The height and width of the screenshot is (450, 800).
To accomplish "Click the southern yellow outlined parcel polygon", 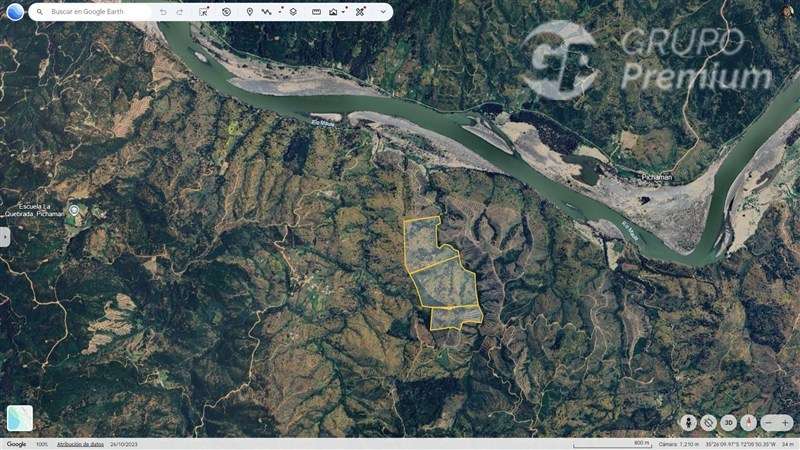I will pyautogui.click(x=454, y=317).
